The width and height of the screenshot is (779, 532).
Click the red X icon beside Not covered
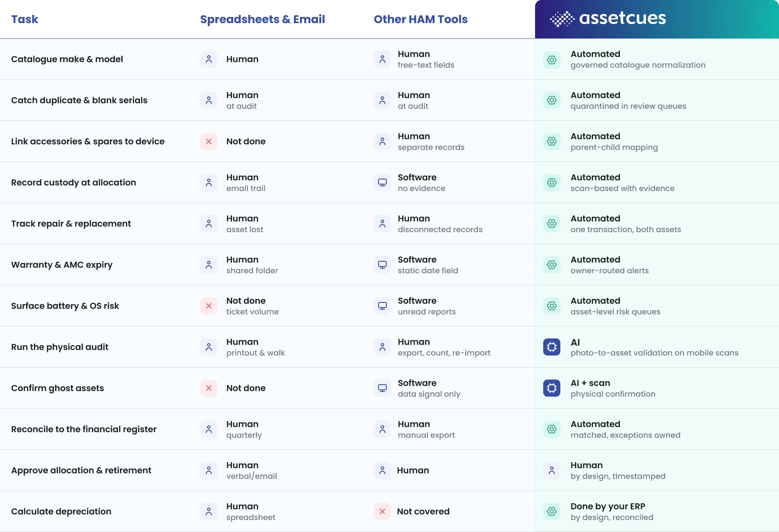pos(382,511)
